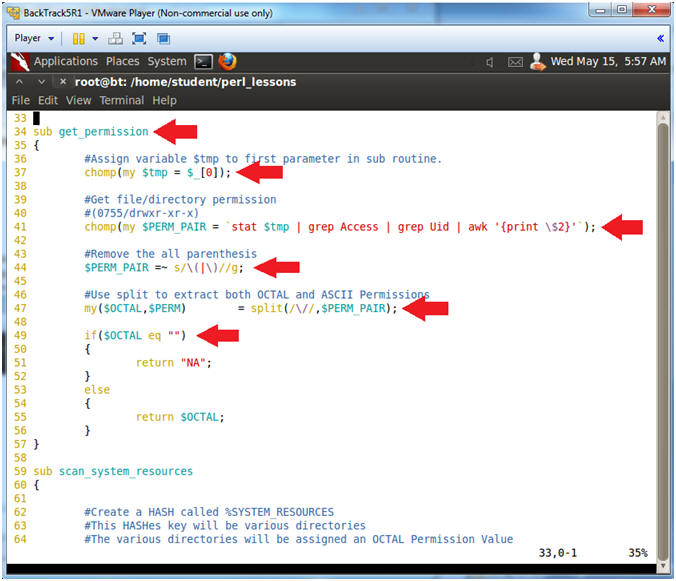Click the VMware pause (suspend) icon
This screenshot has width=676, height=581.
[x=78, y=39]
